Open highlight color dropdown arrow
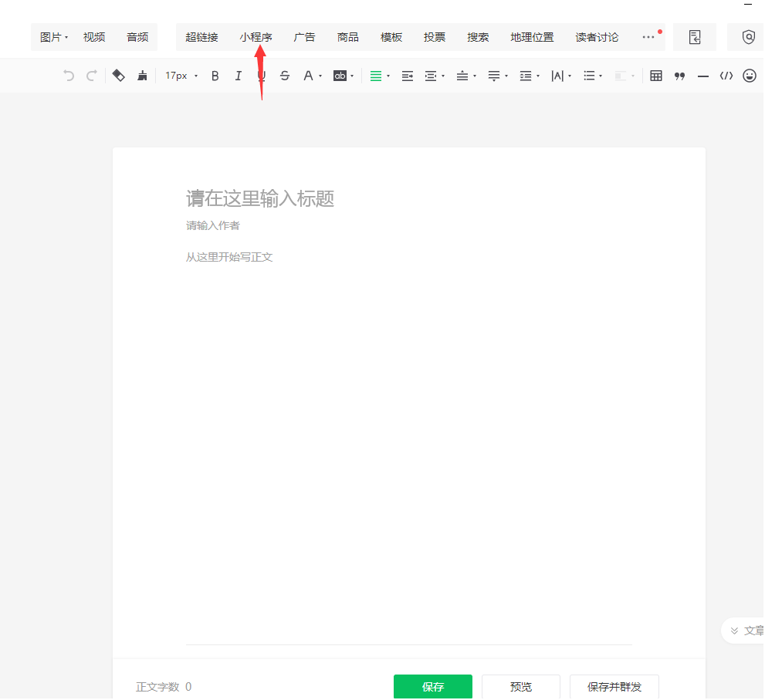Viewport: 765px width, 700px height. tap(352, 76)
